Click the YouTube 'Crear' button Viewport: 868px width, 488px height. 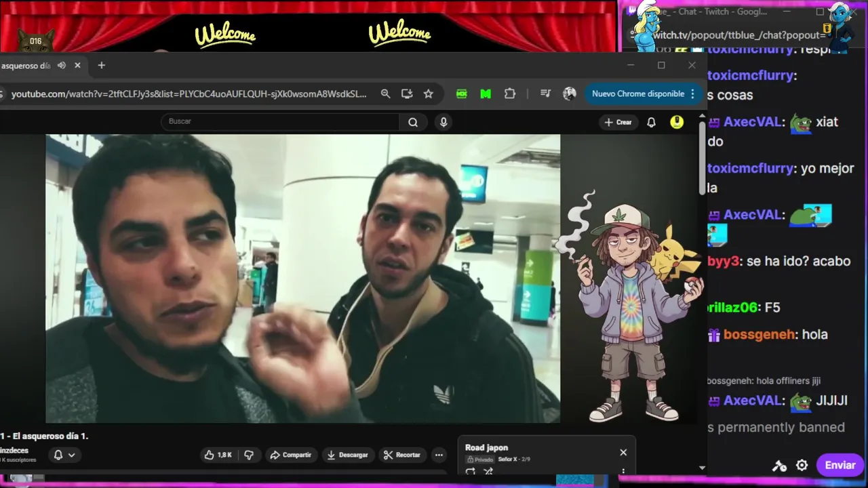click(x=618, y=122)
